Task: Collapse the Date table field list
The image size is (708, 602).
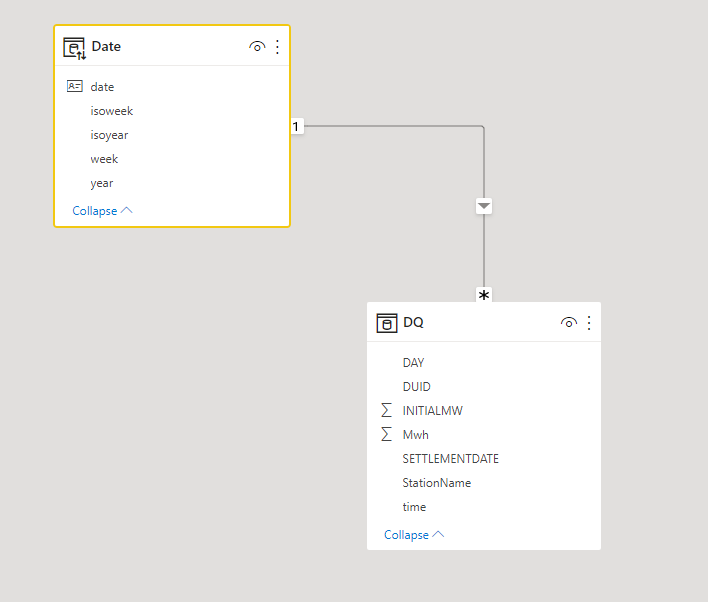Action: coord(102,211)
